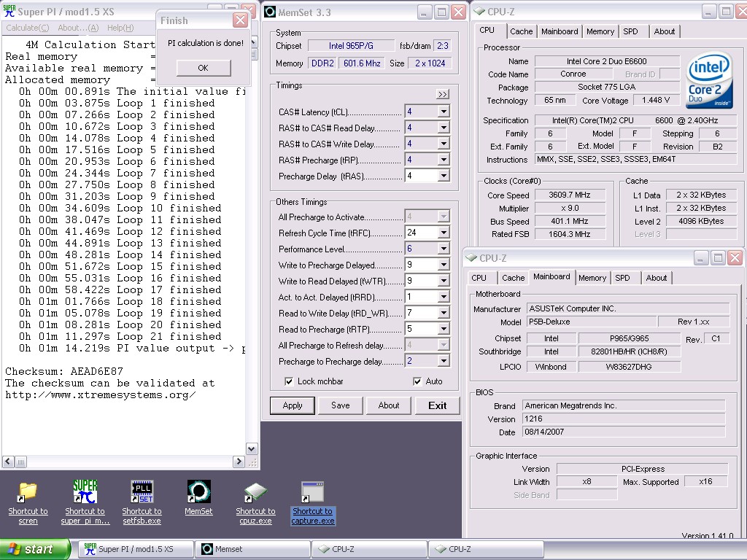Click the top CPU-Z title bar icon
Image resolution: width=747 pixels, height=560 pixels.
479,12
